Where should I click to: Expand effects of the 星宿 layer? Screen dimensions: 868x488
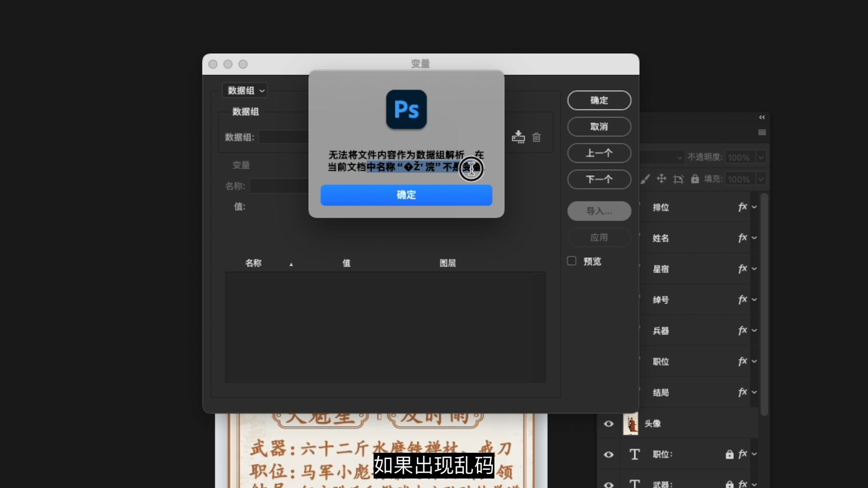(x=754, y=268)
